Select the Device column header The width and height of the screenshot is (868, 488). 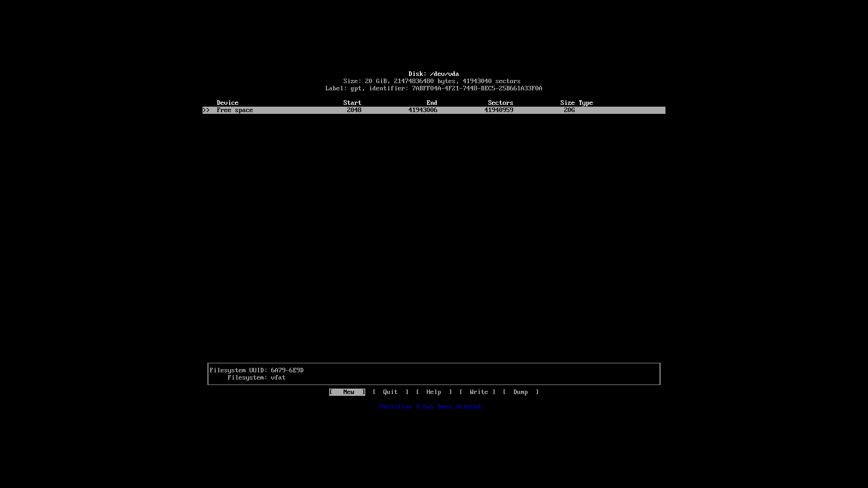(x=227, y=103)
